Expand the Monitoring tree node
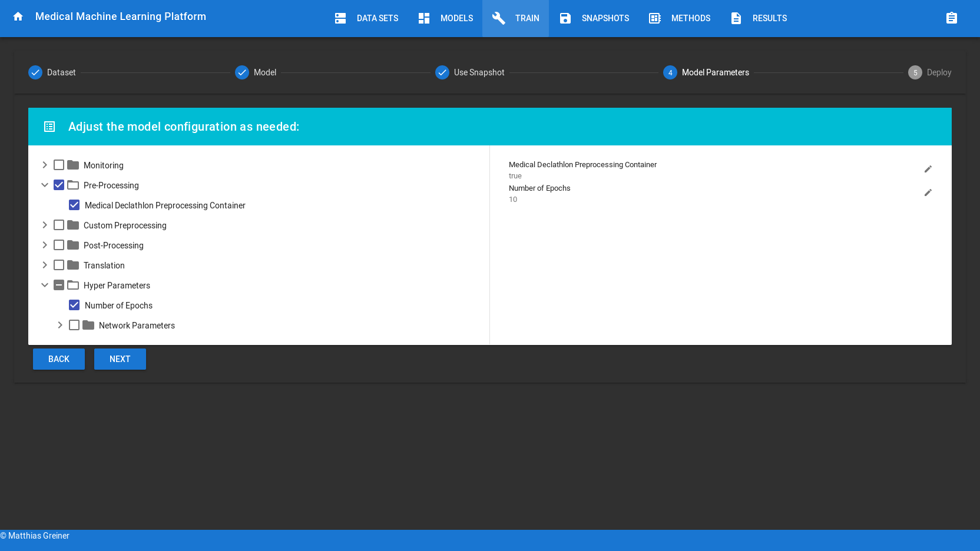Image resolution: width=980 pixels, height=551 pixels. click(x=45, y=165)
